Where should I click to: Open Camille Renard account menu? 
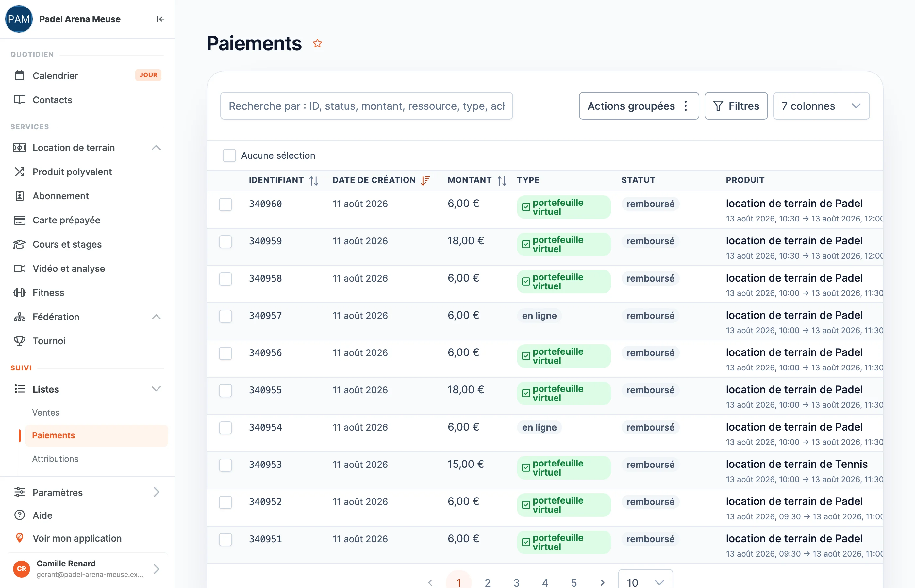click(88, 568)
